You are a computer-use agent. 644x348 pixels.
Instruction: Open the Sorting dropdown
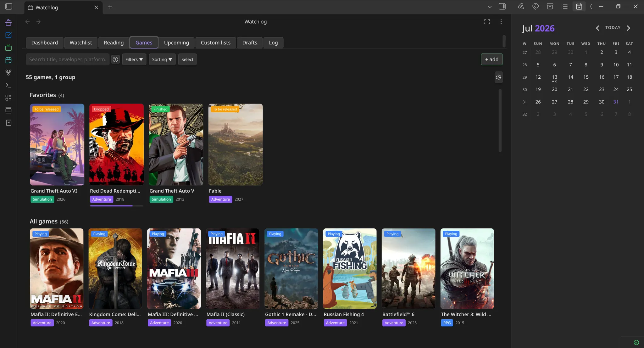pyautogui.click(x=162, y=59)
